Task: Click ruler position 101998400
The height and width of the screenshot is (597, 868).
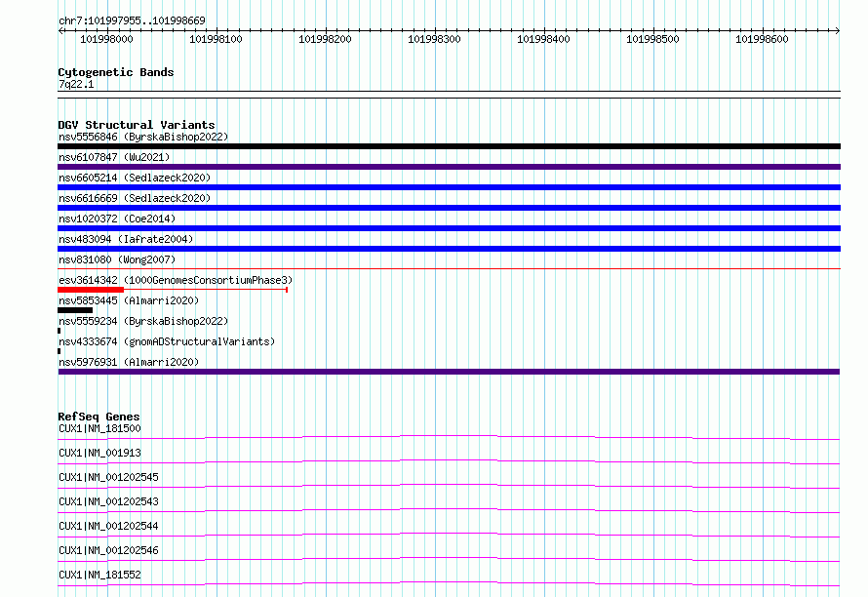Action: point(543,39)
